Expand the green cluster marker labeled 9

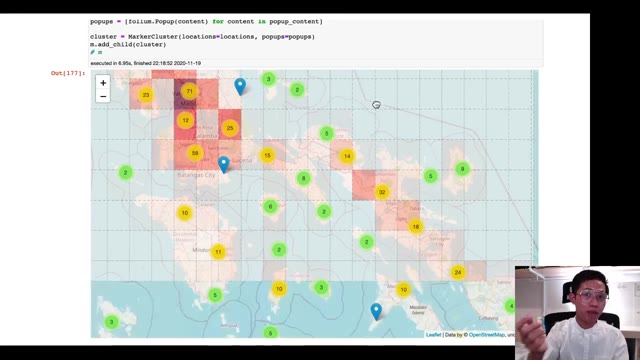(462, 169)
